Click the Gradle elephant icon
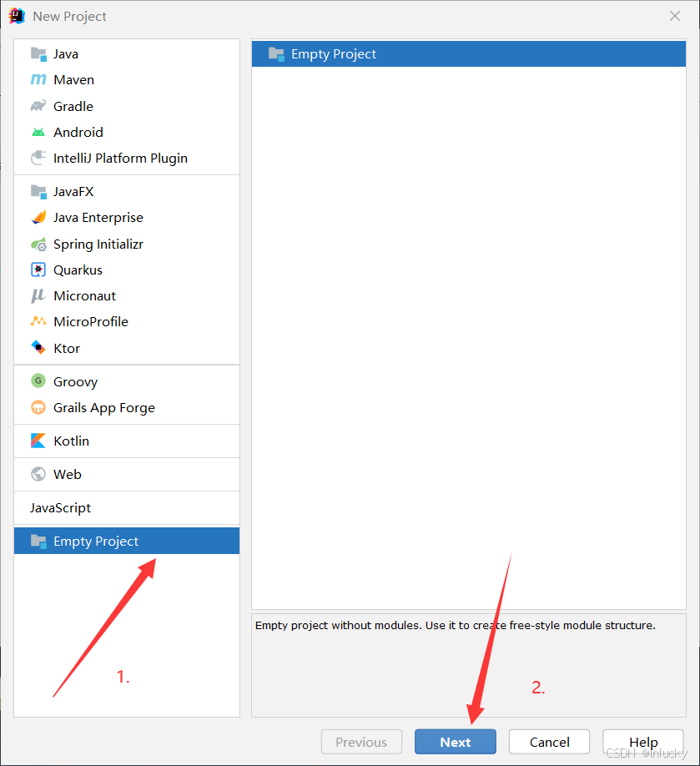The height and width of the screenshot is (766, 700). [x=38, y=106]
